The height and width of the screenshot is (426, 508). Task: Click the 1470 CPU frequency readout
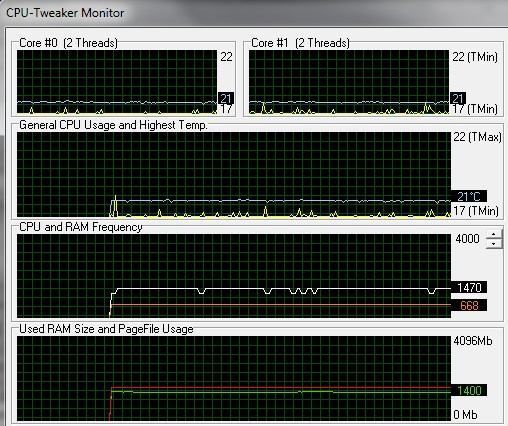click(469, 287)
